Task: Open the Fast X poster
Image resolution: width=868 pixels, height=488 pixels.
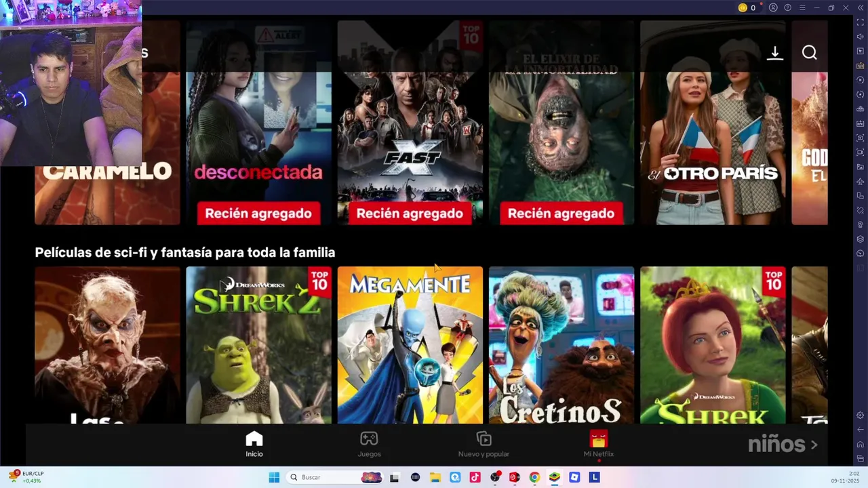Action: pos(410,123)
